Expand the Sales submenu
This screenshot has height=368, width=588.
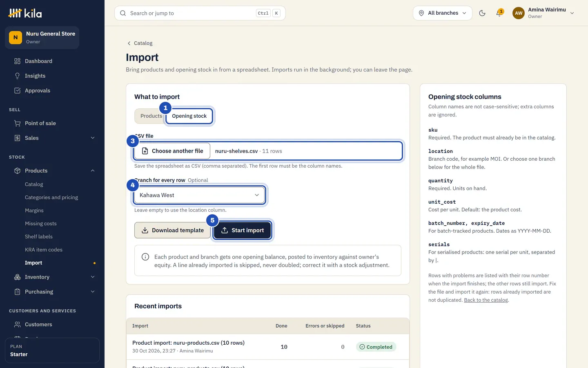93,138
